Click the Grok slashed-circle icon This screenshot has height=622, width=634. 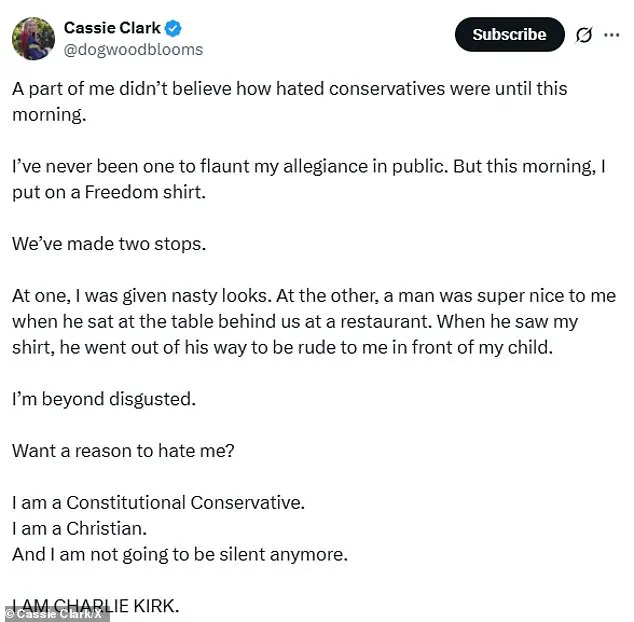point(584,35)
